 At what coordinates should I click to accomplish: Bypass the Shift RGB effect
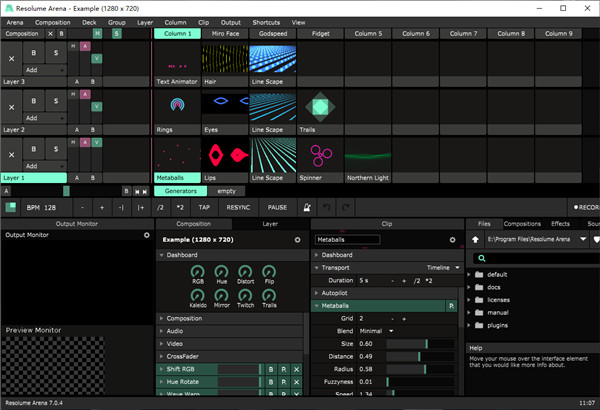269,370
